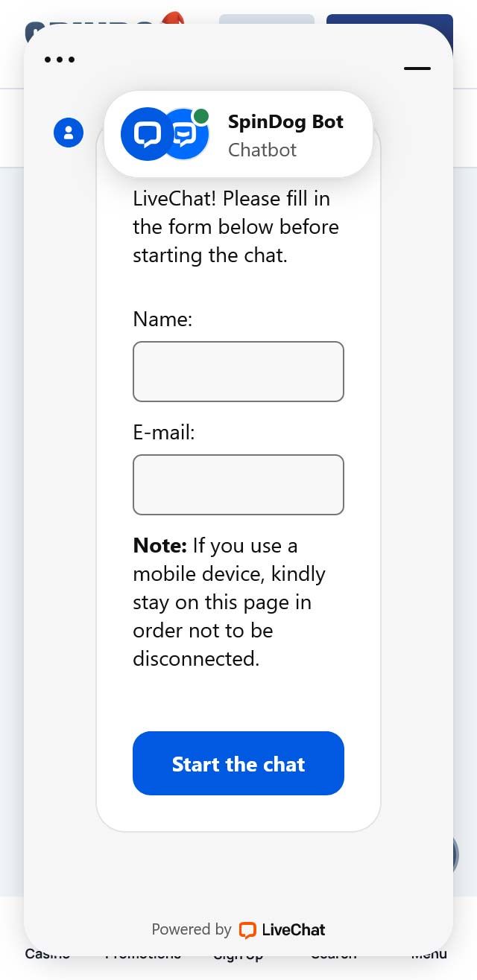
Task: Go to the Casino tab
Action: point(47,955)
